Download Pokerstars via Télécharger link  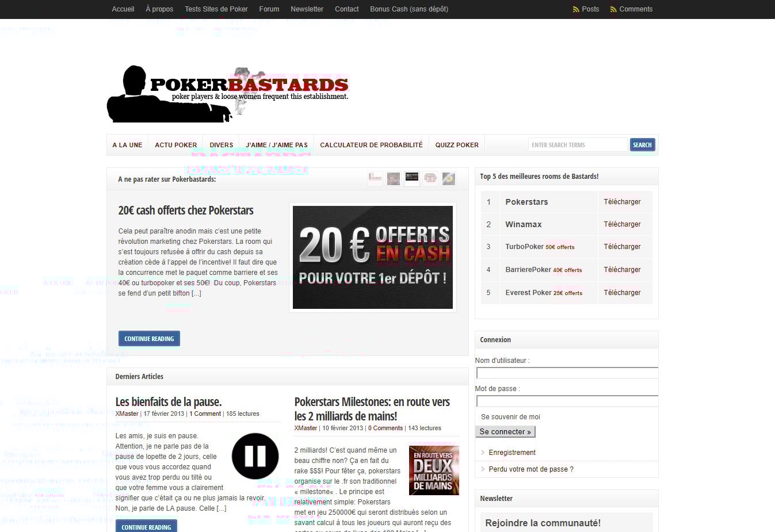(x=622, y=202)
